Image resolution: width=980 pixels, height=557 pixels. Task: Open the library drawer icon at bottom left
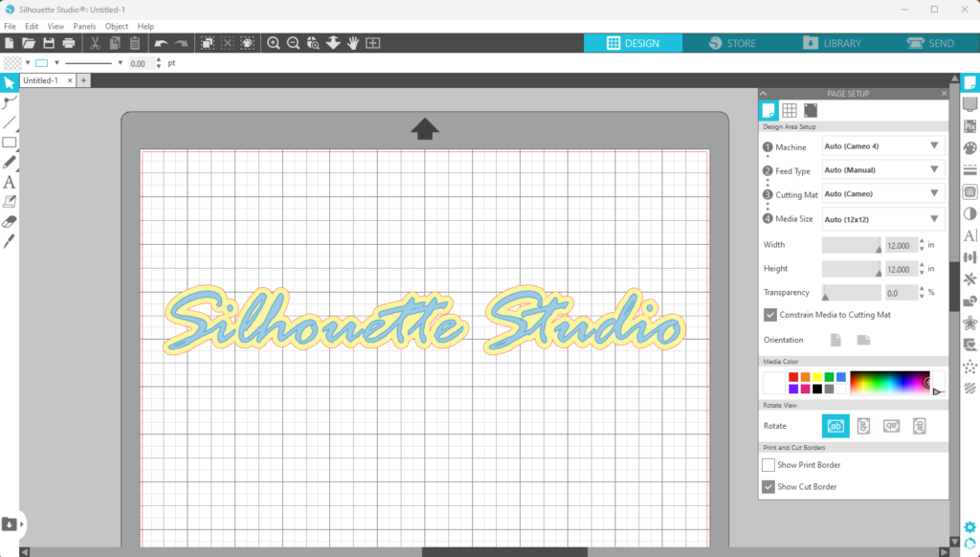click(10, 524)
